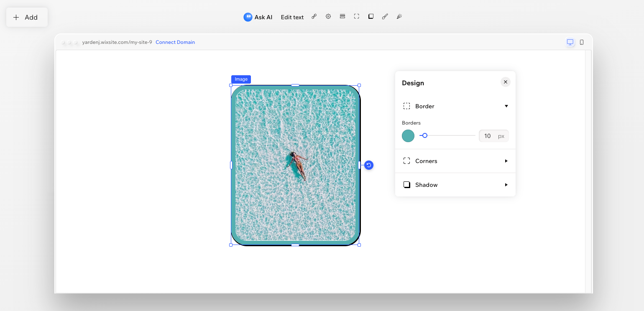Viewport: 644px width, 311px height.
Task: Switch to mobile view
Action: (x=582, y=42)
